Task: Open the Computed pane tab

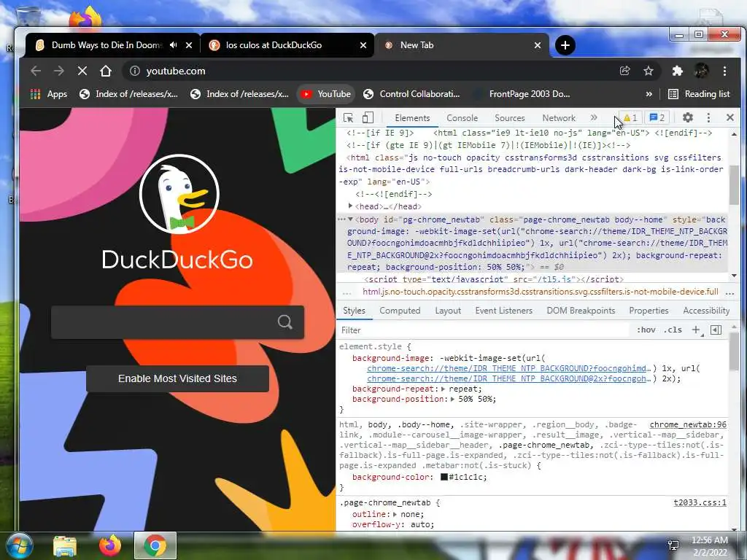Action: tap(400, 311)
